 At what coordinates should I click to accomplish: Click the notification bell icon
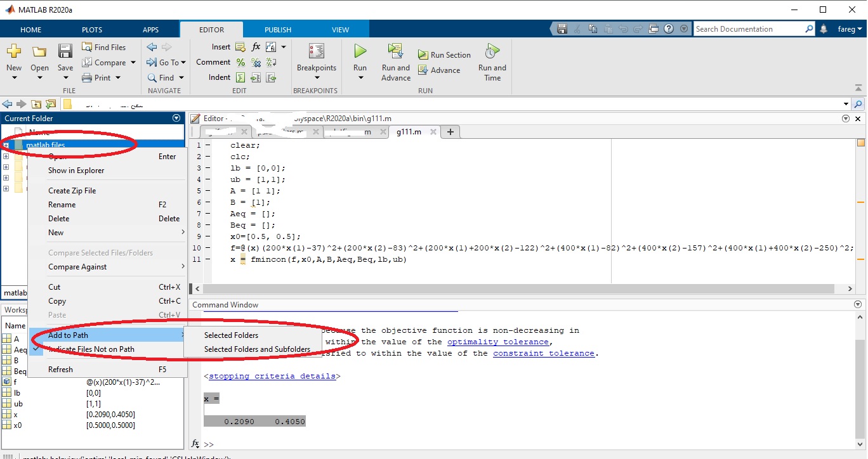tap(824, 29)
